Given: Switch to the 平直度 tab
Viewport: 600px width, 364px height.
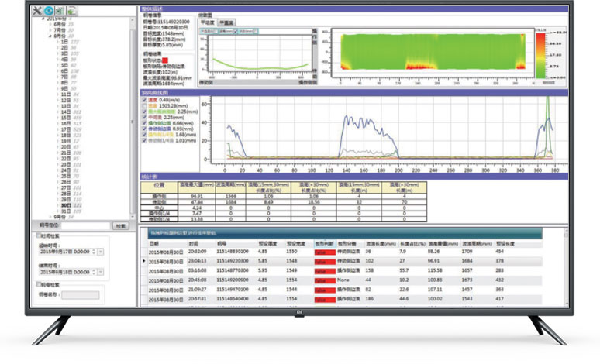Looking at the screenshot, I should [227, 22].
